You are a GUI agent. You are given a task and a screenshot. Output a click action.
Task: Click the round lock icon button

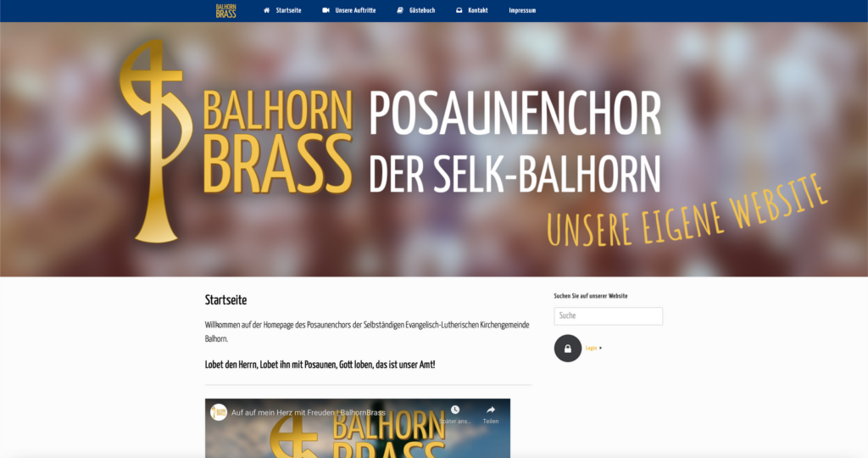tap(568, 349)
